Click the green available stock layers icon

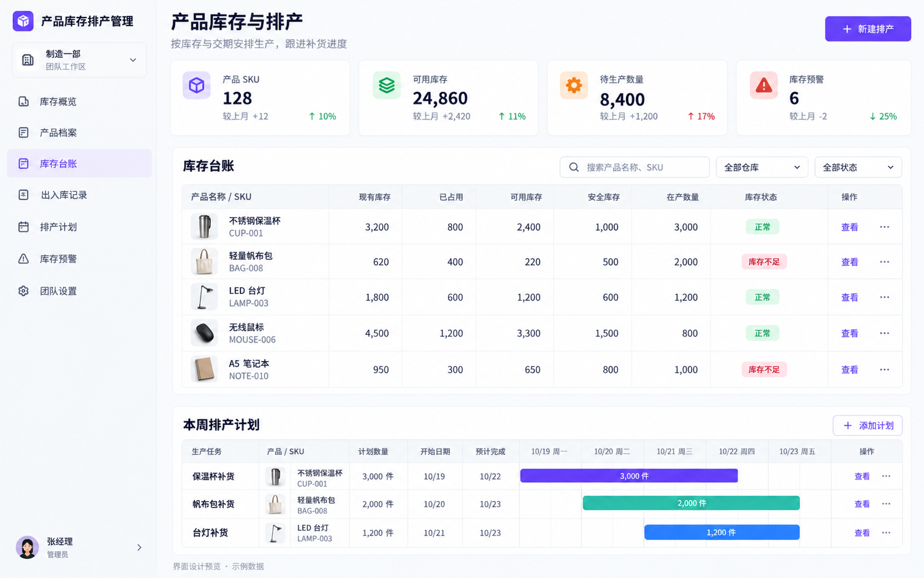[x=387, y=85]
